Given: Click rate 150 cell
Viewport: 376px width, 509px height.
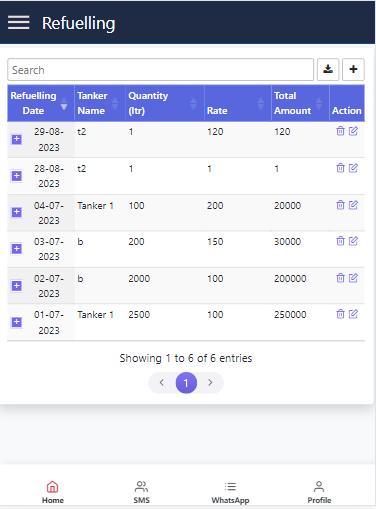Looking at the screenshot, I should pyautogui.click(x=215, y=241).
